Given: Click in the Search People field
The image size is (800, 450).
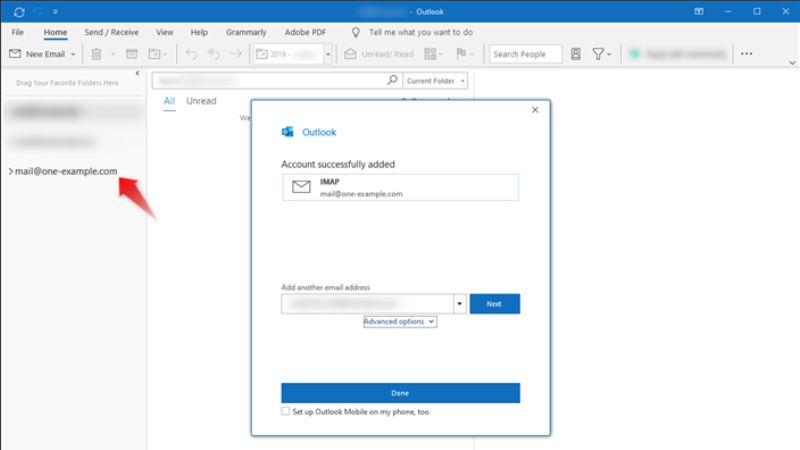Looking at the screenshot, I should tap(525, 54).
